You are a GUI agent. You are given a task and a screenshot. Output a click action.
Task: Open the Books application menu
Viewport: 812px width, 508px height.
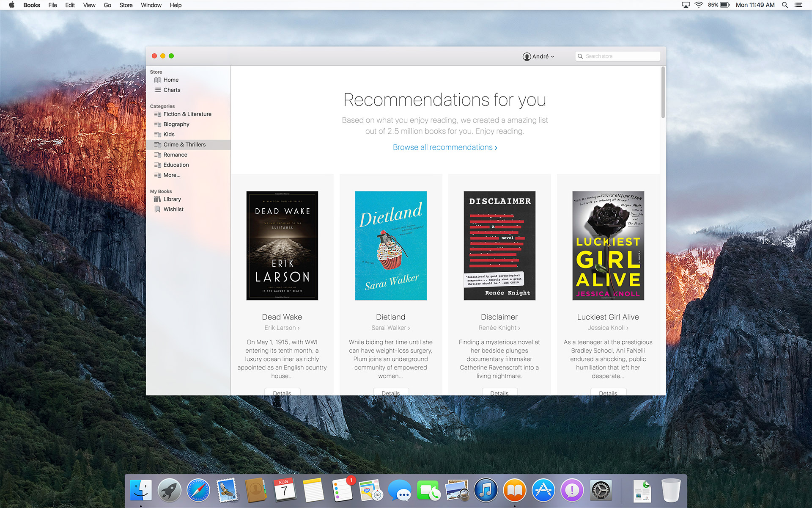click(x=32, y=5)
